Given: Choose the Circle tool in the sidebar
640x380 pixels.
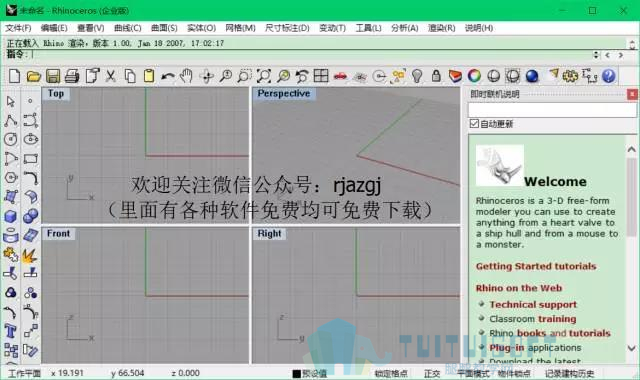Looking at the screenshot, I should pos(11,139).
